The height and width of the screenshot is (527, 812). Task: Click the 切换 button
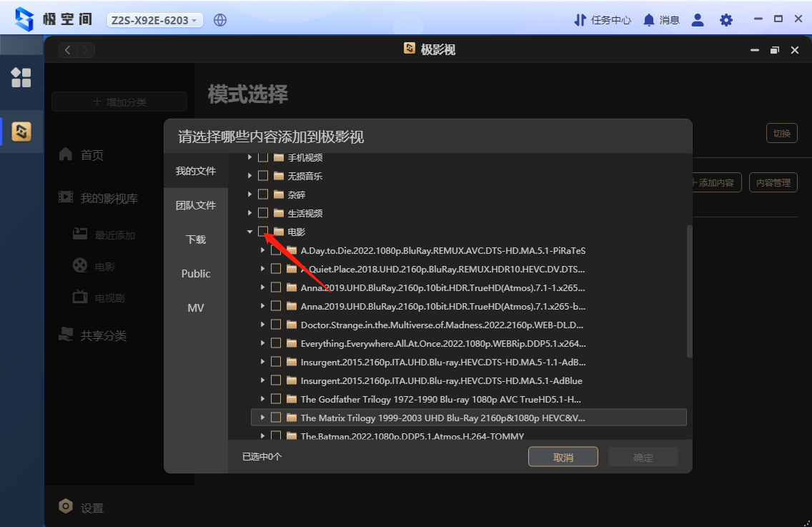pos(781,133)
